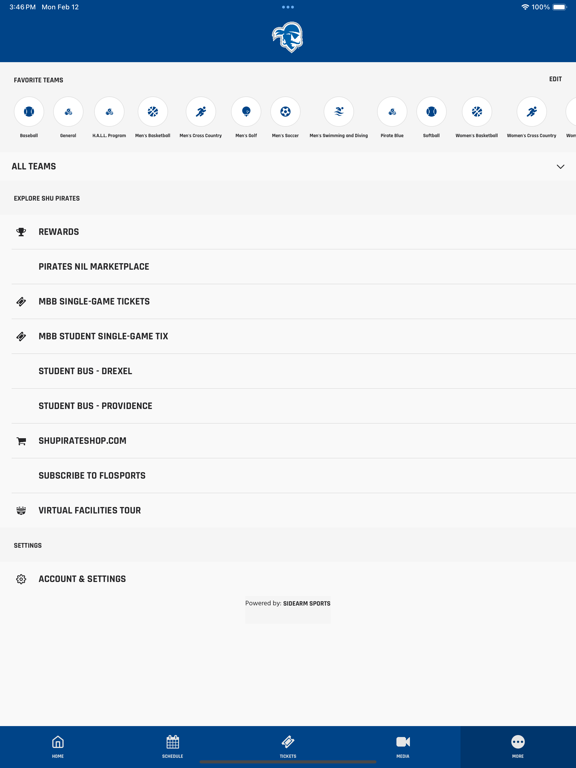Tap the three-dot multitasking control
Image resolution: width=576 pixels, height=768 pixels.
(288, 7)
